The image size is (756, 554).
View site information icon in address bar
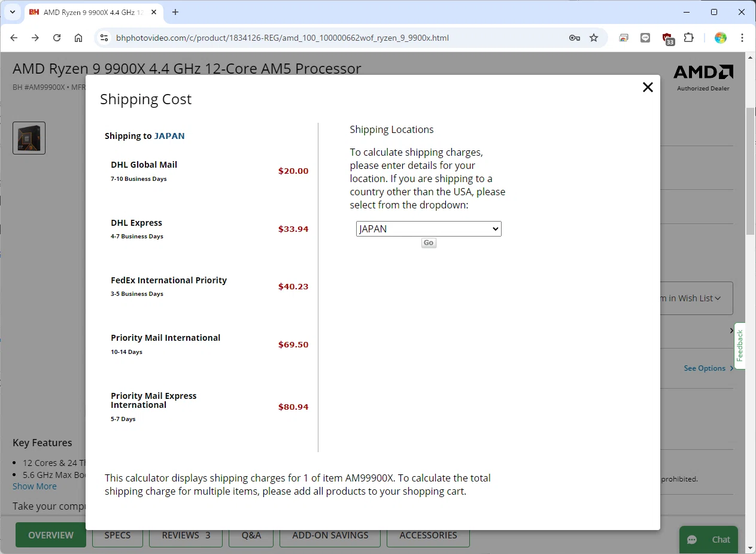pyautogui.click(x=104, y=38)
